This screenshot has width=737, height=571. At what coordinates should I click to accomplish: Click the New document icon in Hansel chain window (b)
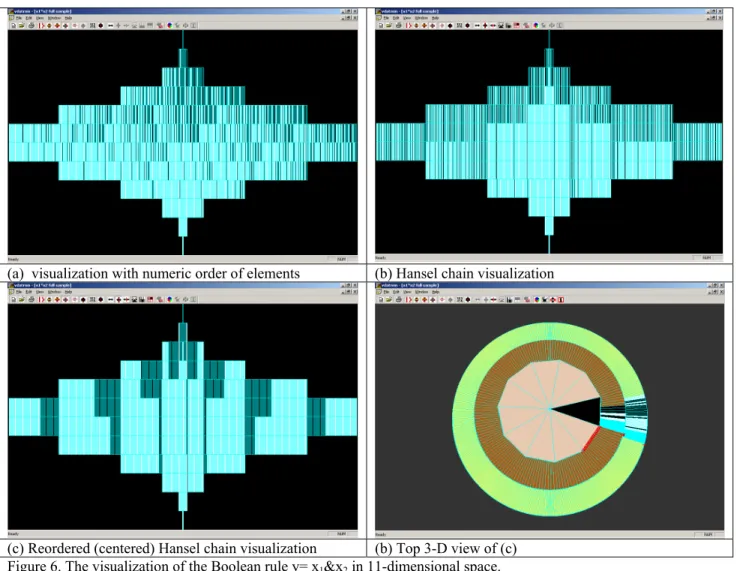[x=381, y=25]
